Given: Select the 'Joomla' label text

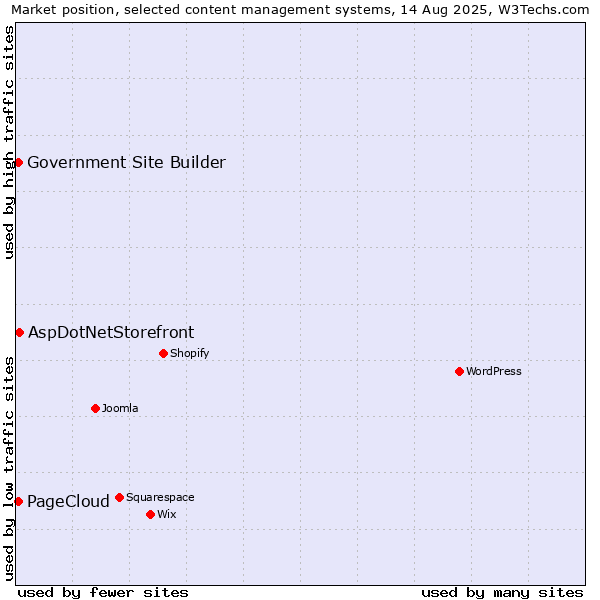Looking at the screenshot, I should click(x=120, y=408).
